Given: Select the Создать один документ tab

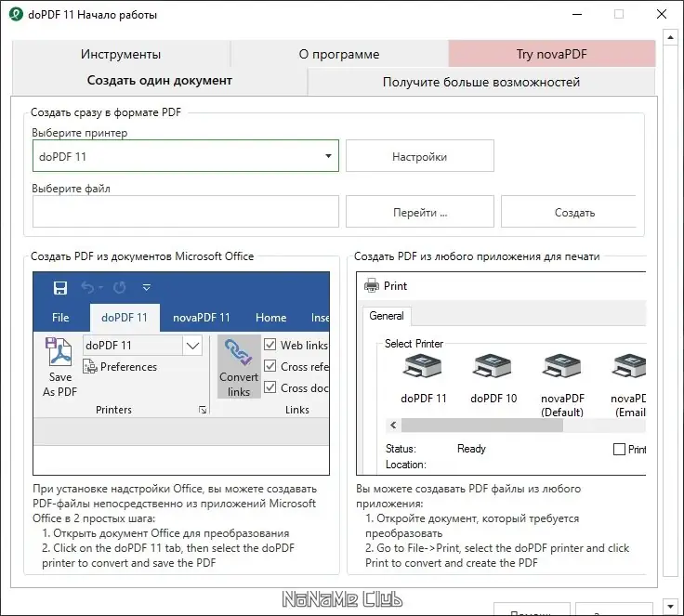Looking at the screenshot, I should click(x=160, y=81).
